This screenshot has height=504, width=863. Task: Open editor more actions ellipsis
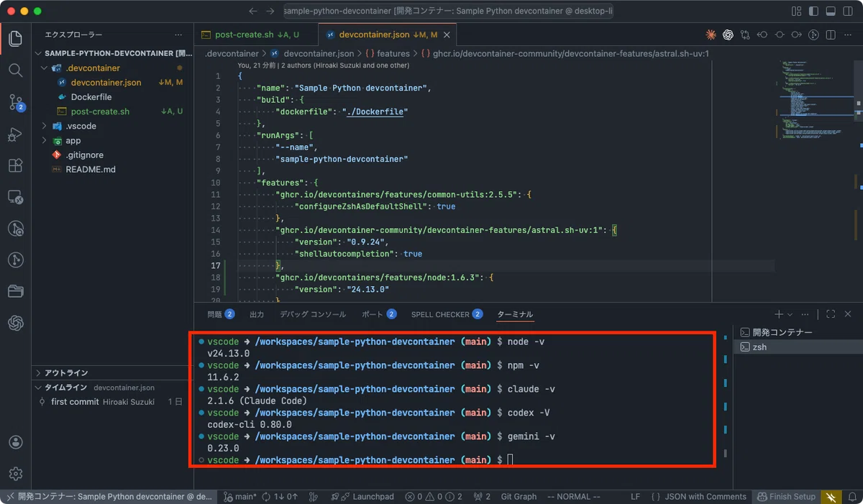point(849,34)
